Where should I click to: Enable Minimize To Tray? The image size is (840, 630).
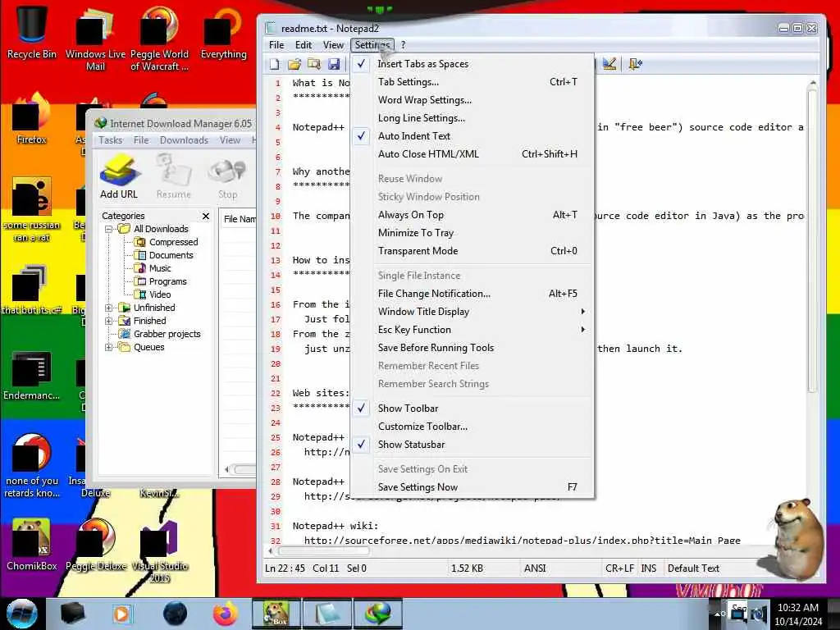472,233
